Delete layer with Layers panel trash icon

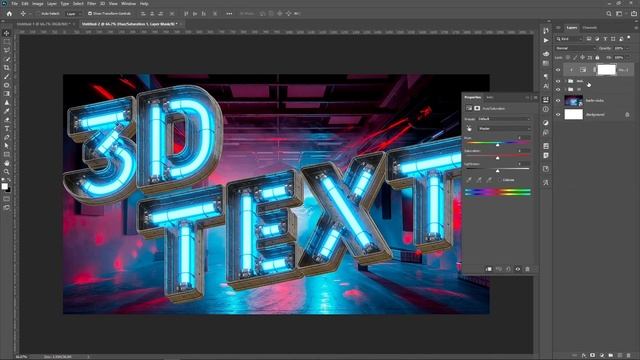coord(629,356)
